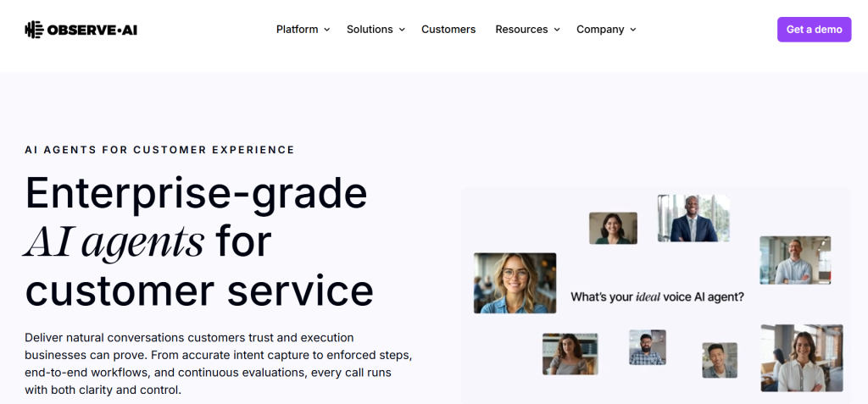Click the 'Enterprise-grade AI agents' headline
The height and width of the screenshot is (404, 868).
pyautogui.click(x=197, y=217)
